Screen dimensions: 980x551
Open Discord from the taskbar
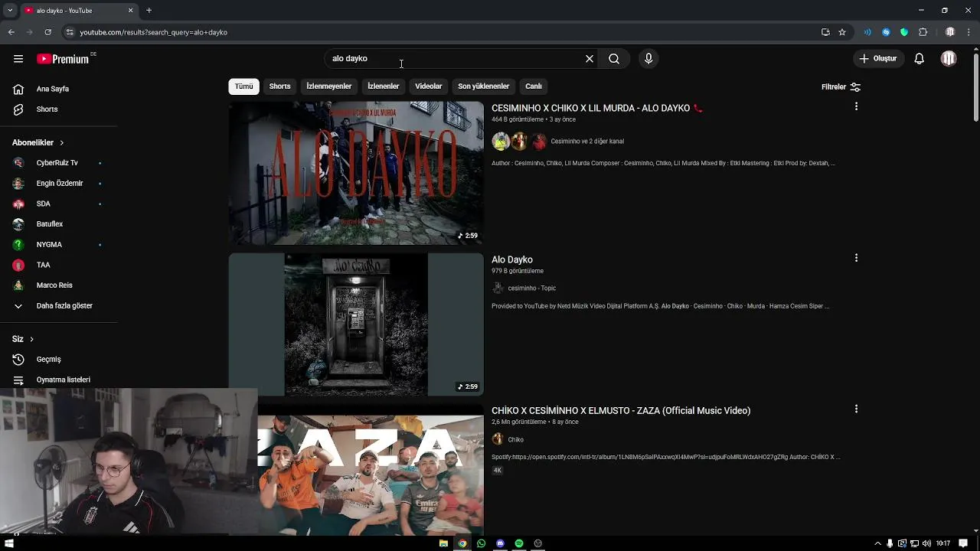[x=500, y=543]
